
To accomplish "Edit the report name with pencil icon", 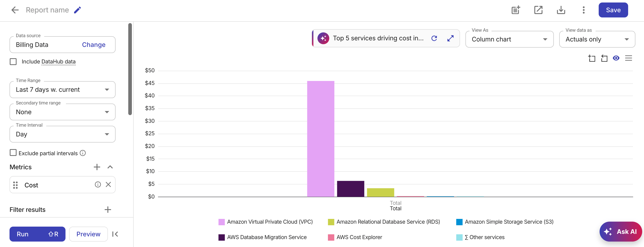I will point(77,10).
